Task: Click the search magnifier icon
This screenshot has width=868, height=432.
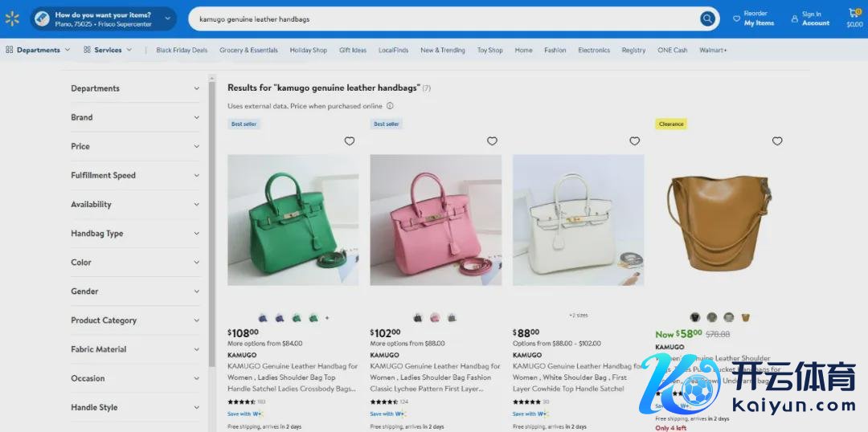Action: 707,18
